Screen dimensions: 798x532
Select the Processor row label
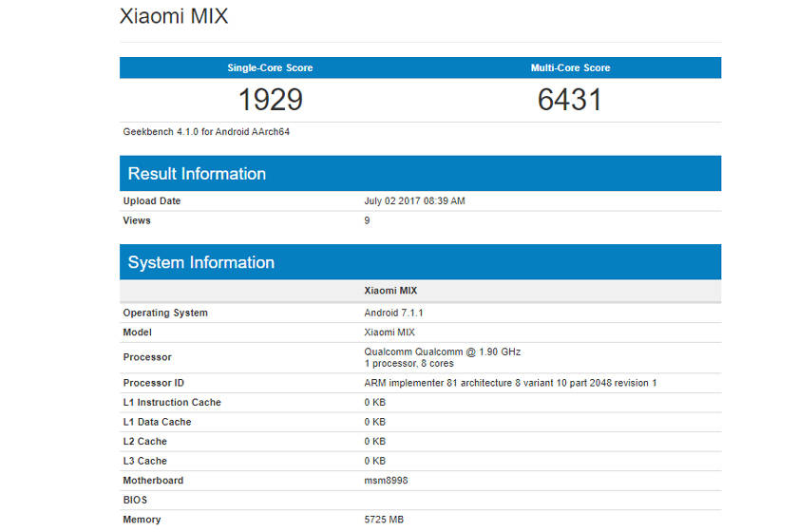pos(147,357)
